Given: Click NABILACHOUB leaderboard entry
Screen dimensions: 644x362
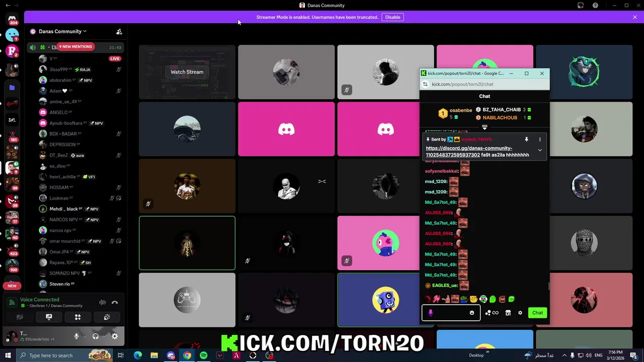Looking at the screenshot, I should pyautogui.click(x=504, y=118).
